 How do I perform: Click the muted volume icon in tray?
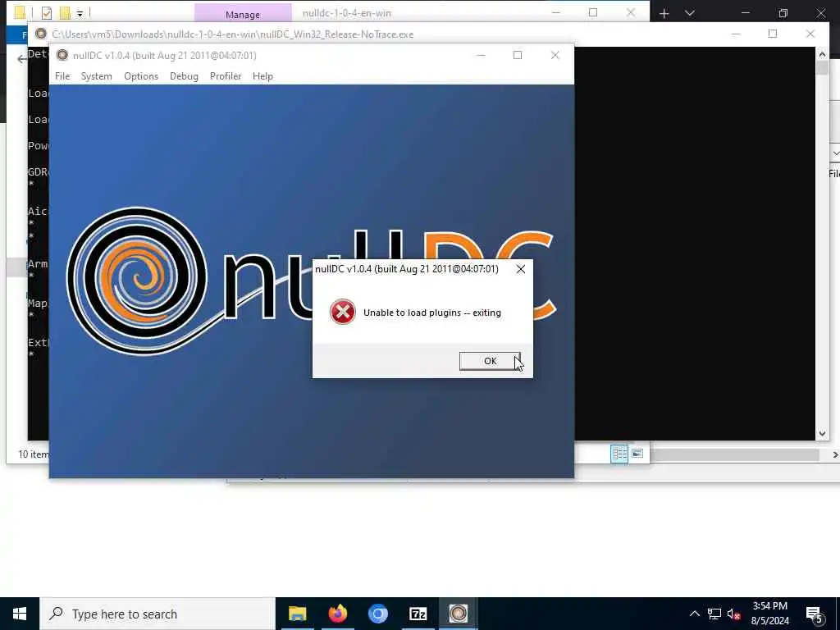click(x=734, y=614)
